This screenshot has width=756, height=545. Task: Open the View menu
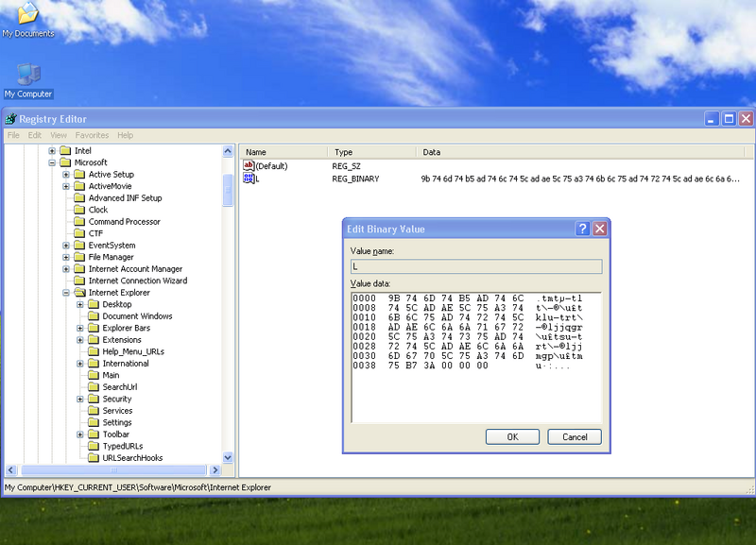click(59, 135)
